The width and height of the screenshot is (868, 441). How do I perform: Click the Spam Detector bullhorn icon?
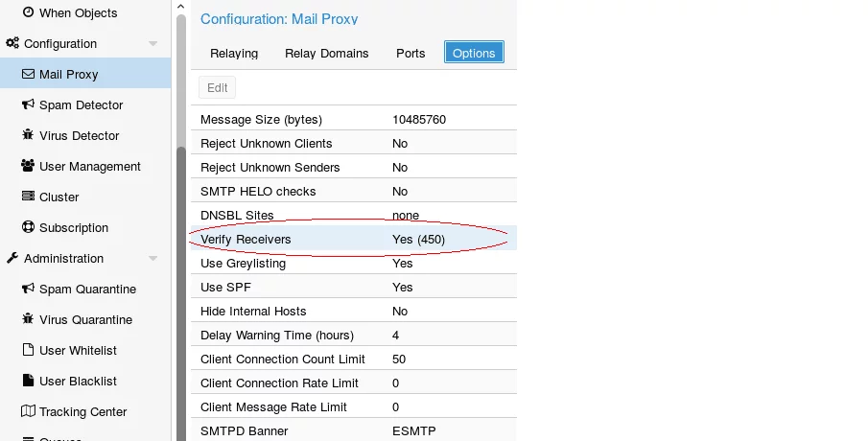[29, 105]
